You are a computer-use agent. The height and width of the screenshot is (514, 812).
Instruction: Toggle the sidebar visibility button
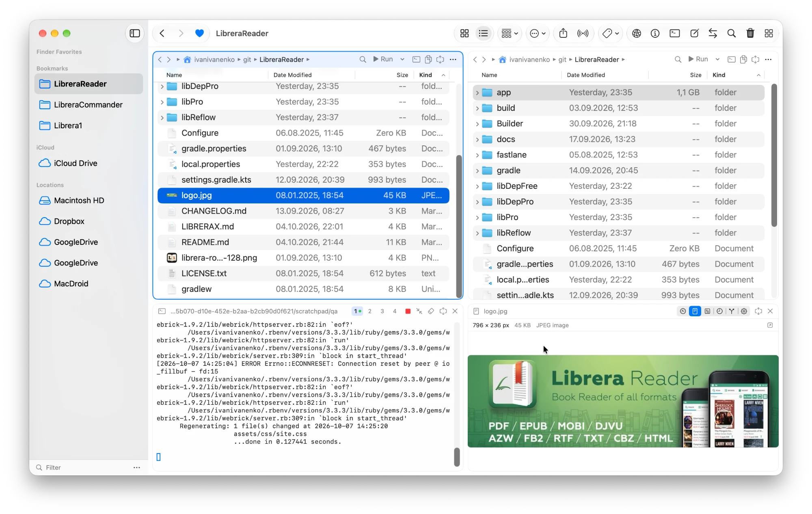(x=135, y=33)
